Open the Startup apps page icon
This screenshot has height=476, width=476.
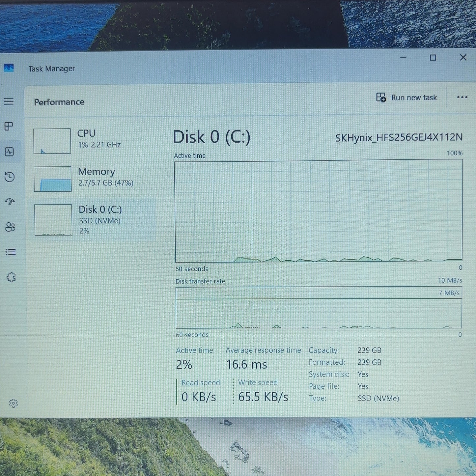click(x=10, y=202)
